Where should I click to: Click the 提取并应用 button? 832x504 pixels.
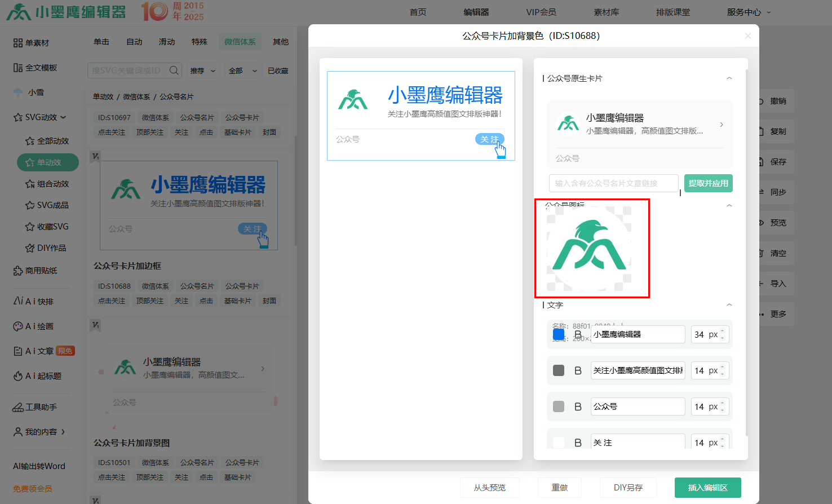(708, 183)
